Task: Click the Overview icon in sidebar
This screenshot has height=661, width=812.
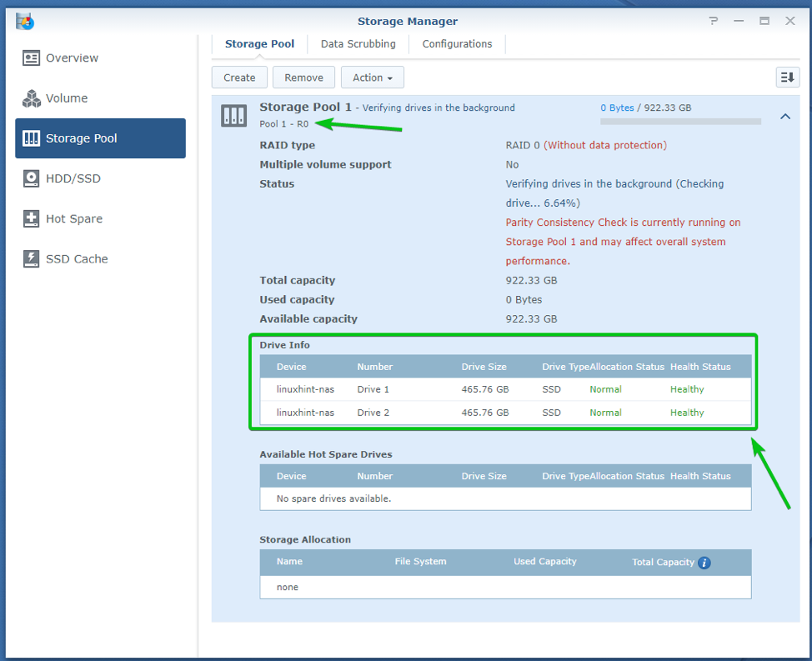Action: 32,58
